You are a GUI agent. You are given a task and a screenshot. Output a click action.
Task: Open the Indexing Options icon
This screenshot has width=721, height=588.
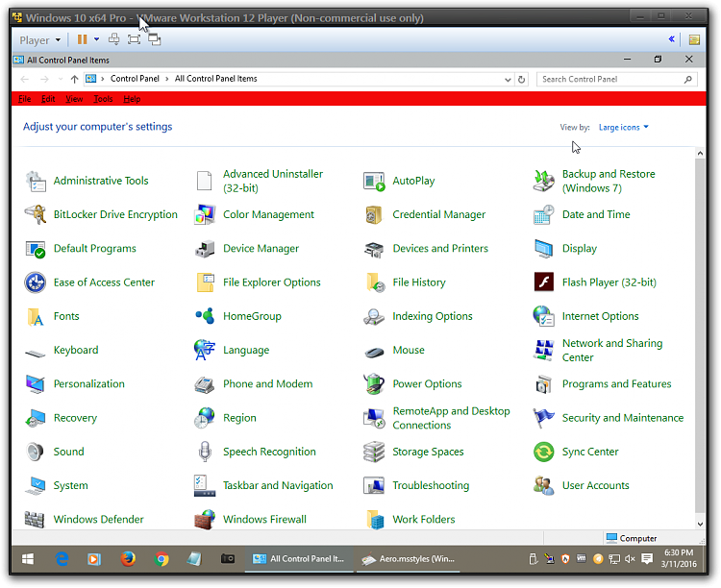click(374, 316)
